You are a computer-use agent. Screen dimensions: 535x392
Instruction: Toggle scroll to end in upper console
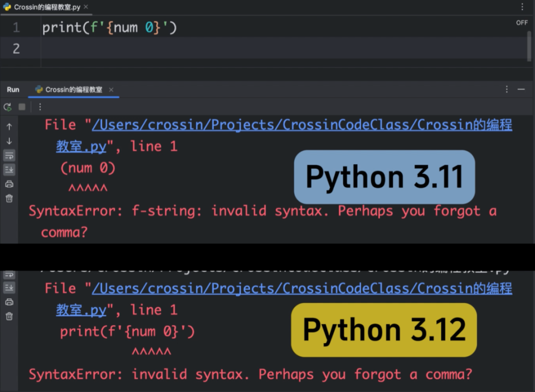click(9, 170)
